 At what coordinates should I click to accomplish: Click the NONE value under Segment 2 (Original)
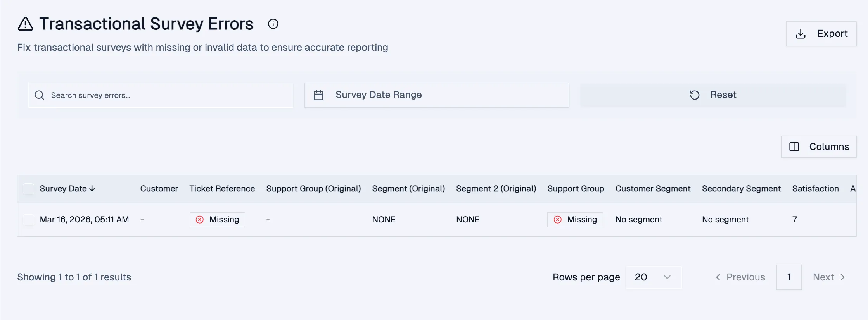[x=468, y=220]
